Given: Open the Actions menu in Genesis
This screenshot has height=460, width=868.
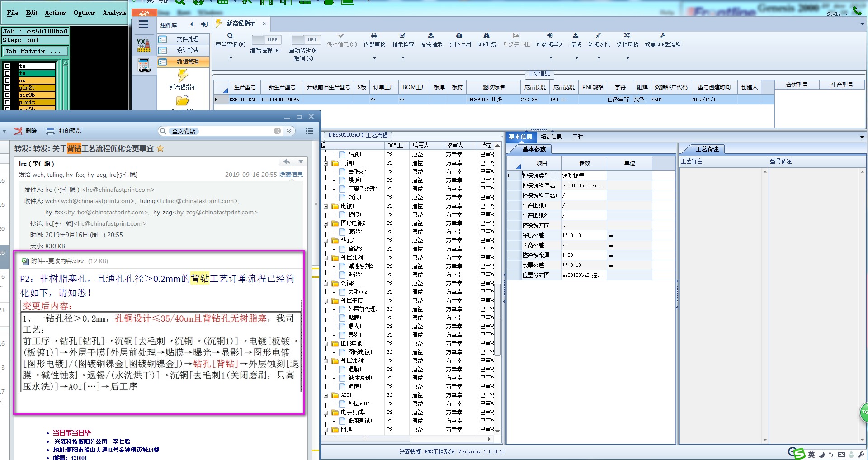Looking at the screenshot, I should coord(55,13).
